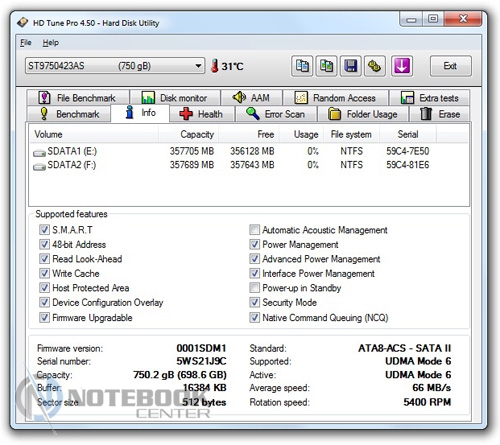The height and width of the screenshot is (445, 500).
Task: Switch to the Folder Usage tab
Action: (x=363, y=114)
